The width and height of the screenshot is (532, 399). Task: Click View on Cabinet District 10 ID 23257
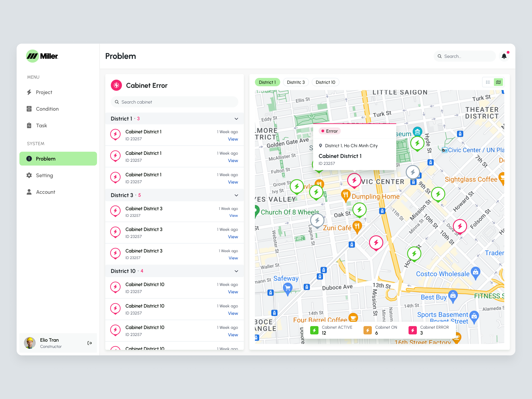coord(233,292)
